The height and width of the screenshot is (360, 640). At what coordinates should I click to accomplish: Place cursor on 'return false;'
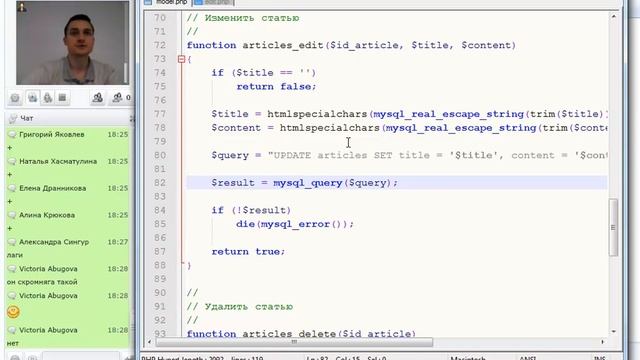click(276, 87)
